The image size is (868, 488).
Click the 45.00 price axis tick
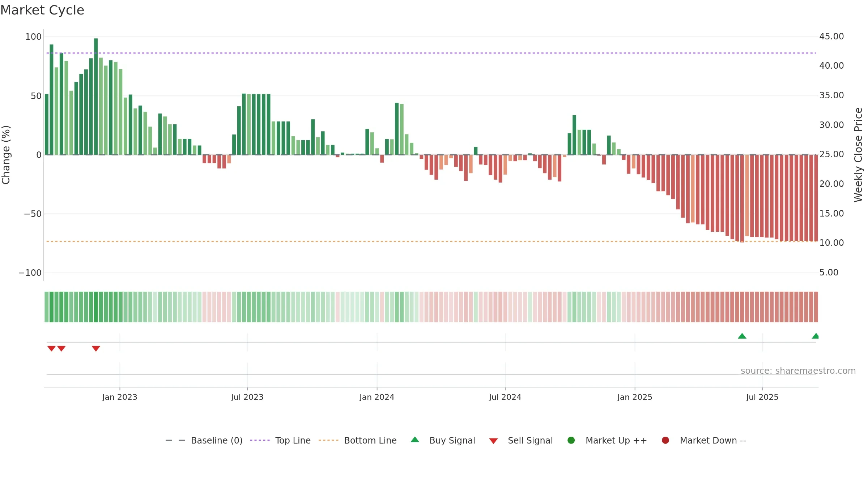point(831,37)
